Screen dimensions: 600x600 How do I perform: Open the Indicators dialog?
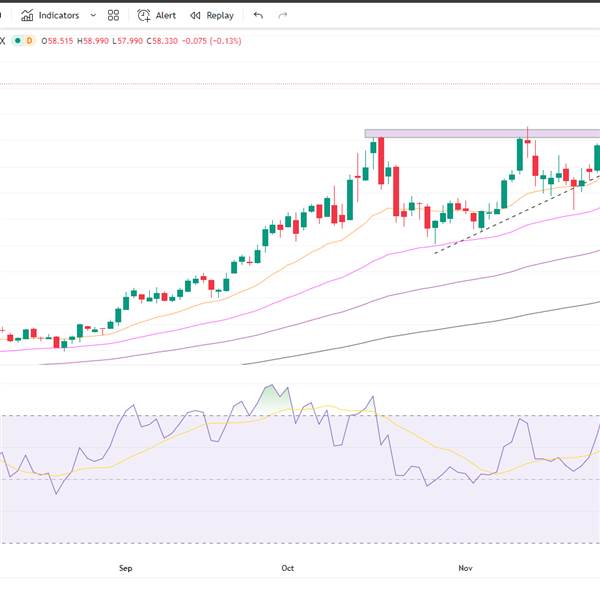pyautogui.click(x=58, y=15)
